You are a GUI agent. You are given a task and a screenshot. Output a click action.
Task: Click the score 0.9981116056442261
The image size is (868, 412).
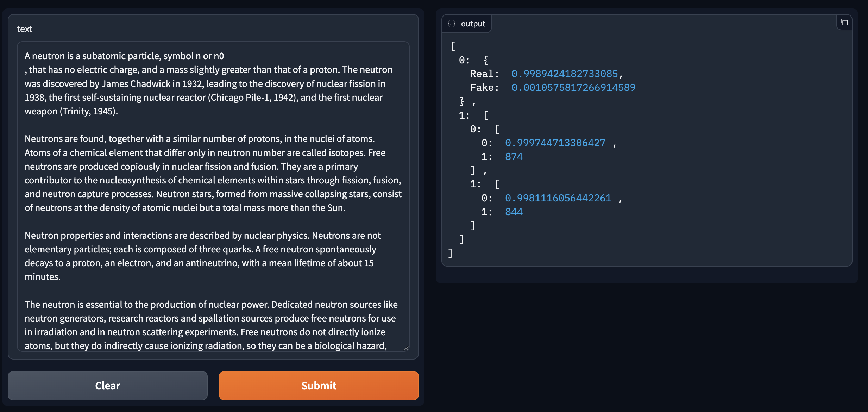[558, 198]
